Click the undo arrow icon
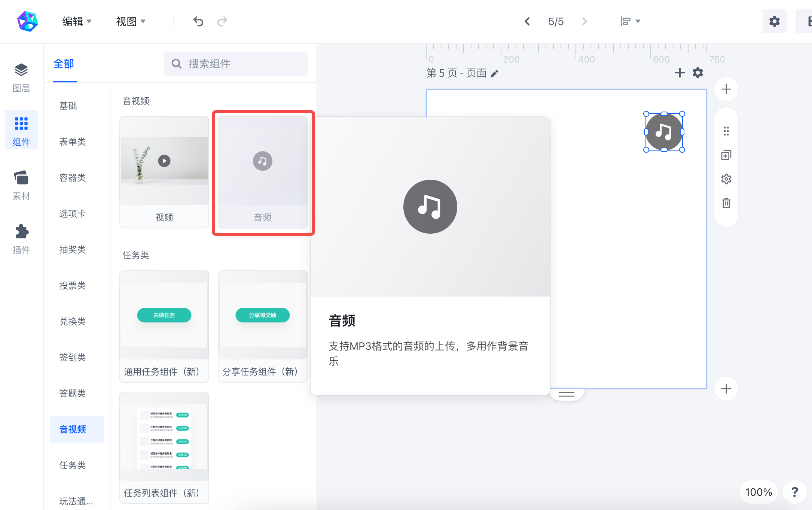 pyautogui.click(x=198, y=21)
